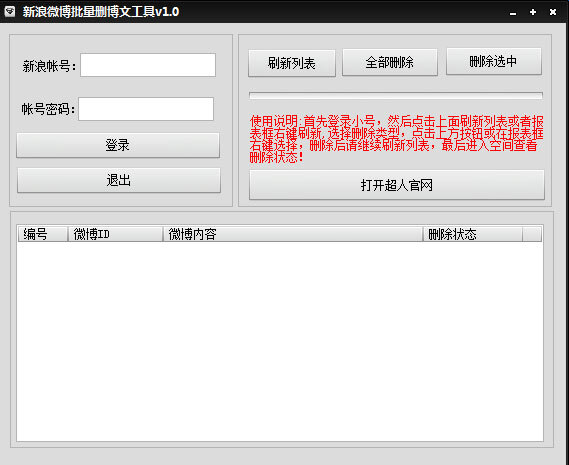Click the 全部删除 button
Viewport: 569px width, 465px height.
(x=390, y=62)
